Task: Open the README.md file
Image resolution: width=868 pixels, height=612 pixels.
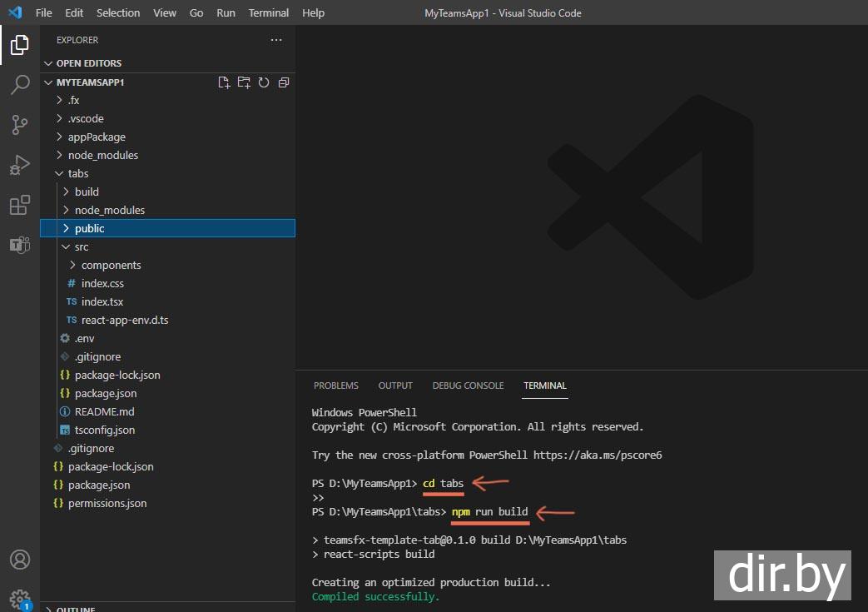Action: tap(104, 411)
